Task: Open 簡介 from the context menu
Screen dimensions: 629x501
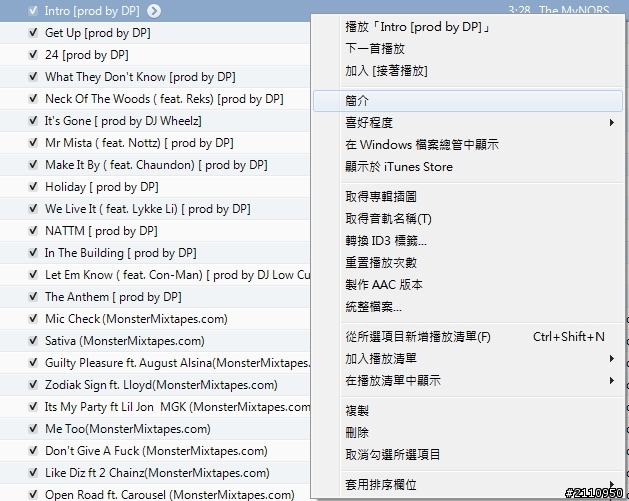Action: pyautogui.click(x=468, y=101)
